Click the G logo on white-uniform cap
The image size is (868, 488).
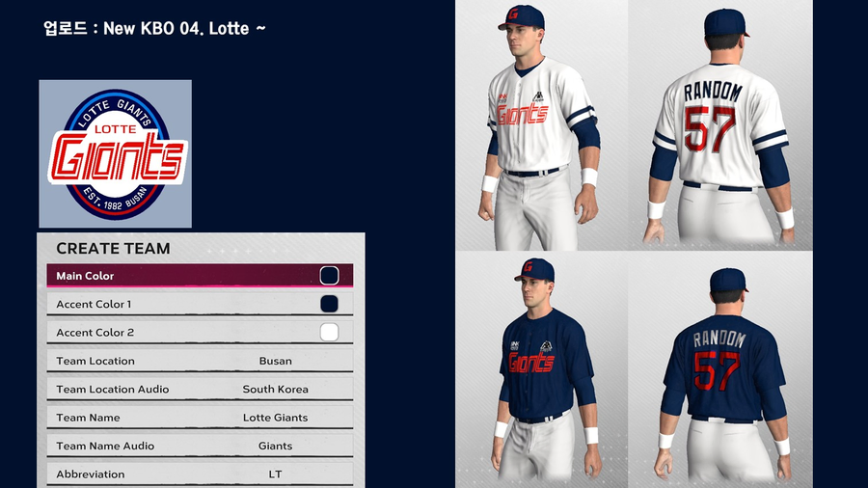[513, 14]
